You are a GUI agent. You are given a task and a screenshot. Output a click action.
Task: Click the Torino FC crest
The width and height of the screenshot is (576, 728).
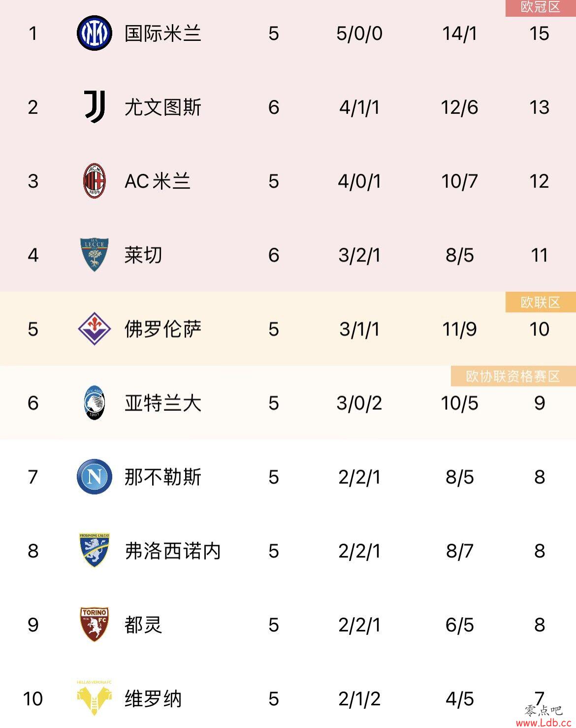coord(94,625)
